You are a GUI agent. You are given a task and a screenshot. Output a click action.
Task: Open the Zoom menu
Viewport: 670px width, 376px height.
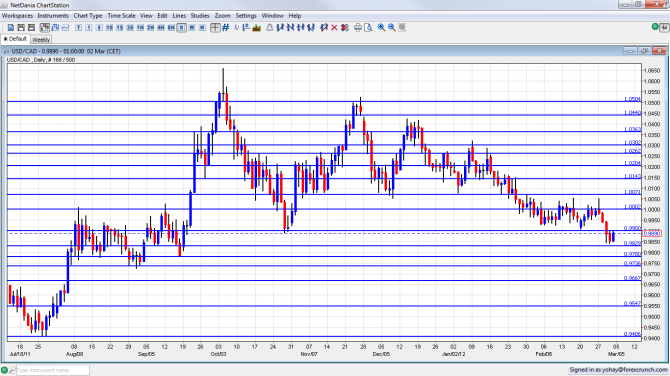click(x=222, y=16)
